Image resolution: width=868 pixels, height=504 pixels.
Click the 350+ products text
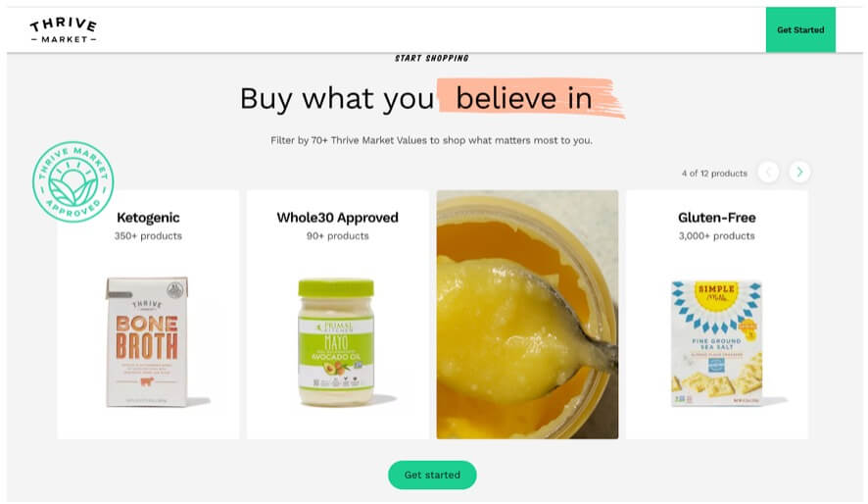point(148,236)
